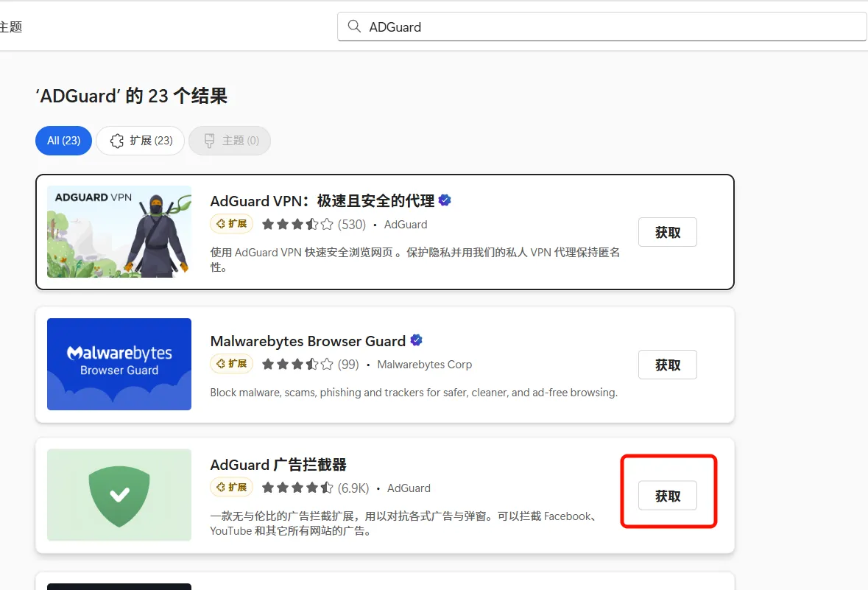This screenshot has width=868, height=590.
Task: Click the 扩展 badge on Malwarebytes
Action: (x=231, y=364)
